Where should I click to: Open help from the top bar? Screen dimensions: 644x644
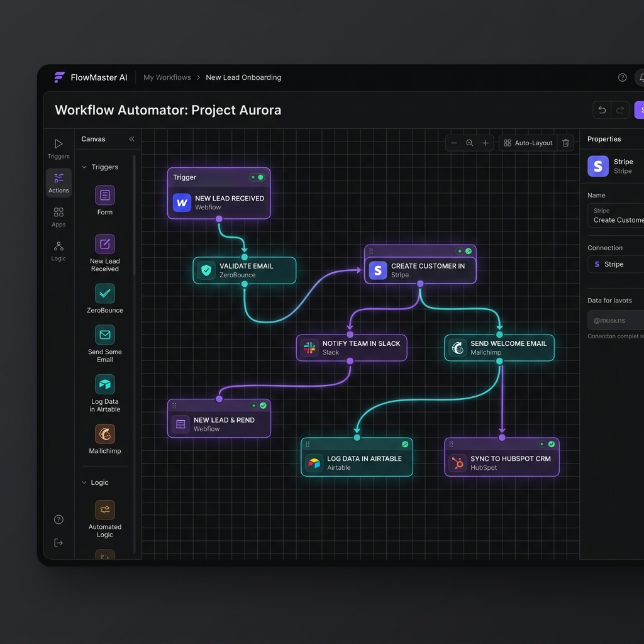pyautogui.click(x=622, y=77)
